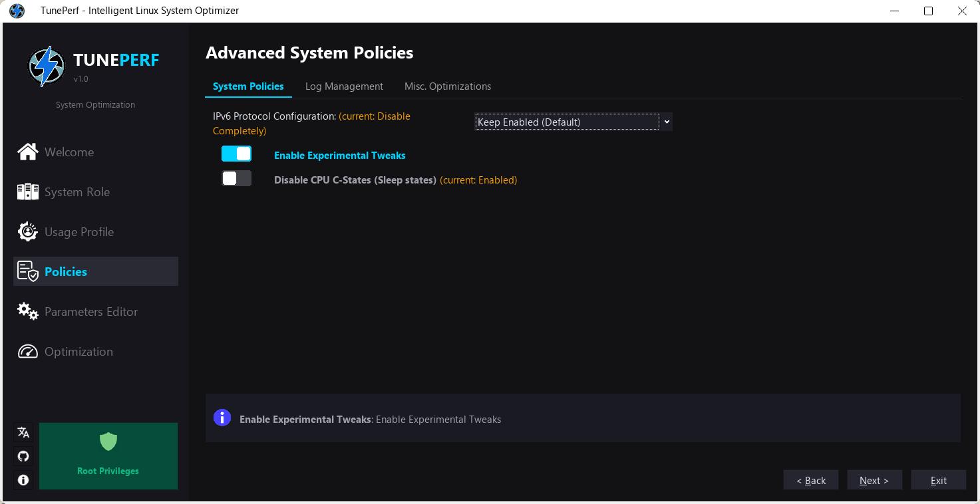Click the Enable Experimental Tweaks label
The width and height of the screenshot is (980, 504).
tap(339, 155)
